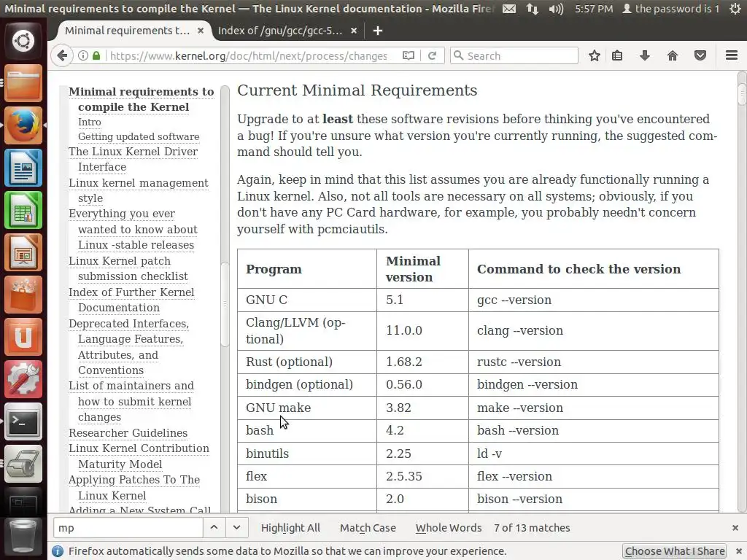This screenshot has height=560, width=747.
Task: Open LibreOffice Calc from the launcher
Action: tap(23, 210)
